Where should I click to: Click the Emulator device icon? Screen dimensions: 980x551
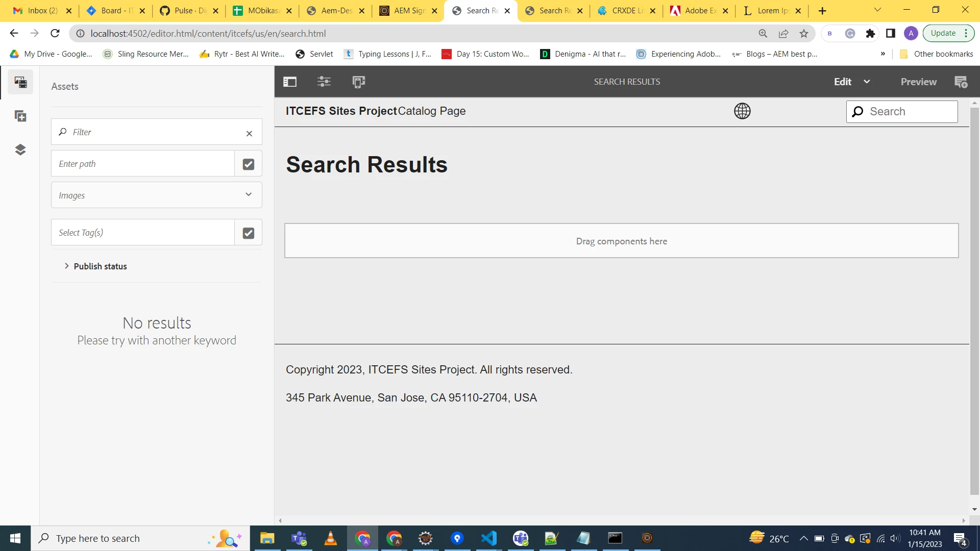(x=358, y=82)
